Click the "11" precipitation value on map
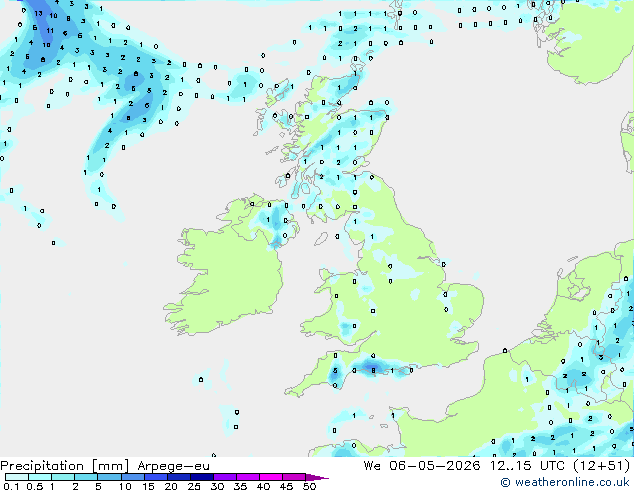634x490 pixels. [50, 30]
